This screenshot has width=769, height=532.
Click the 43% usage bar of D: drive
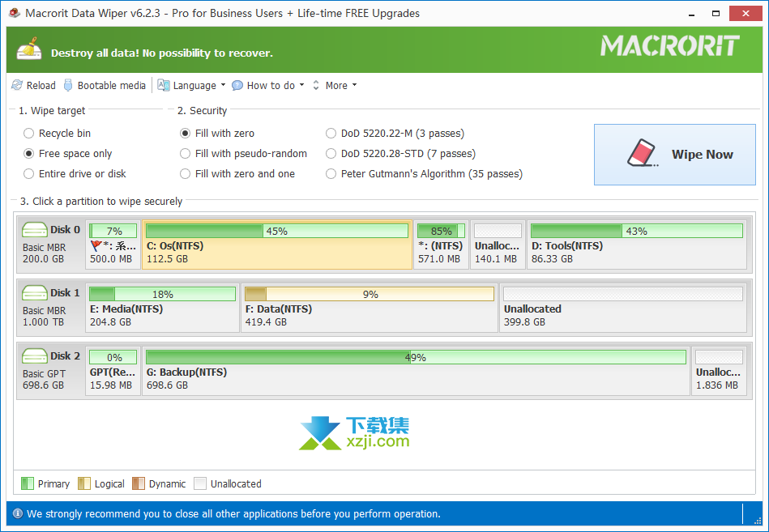[637, 231]
